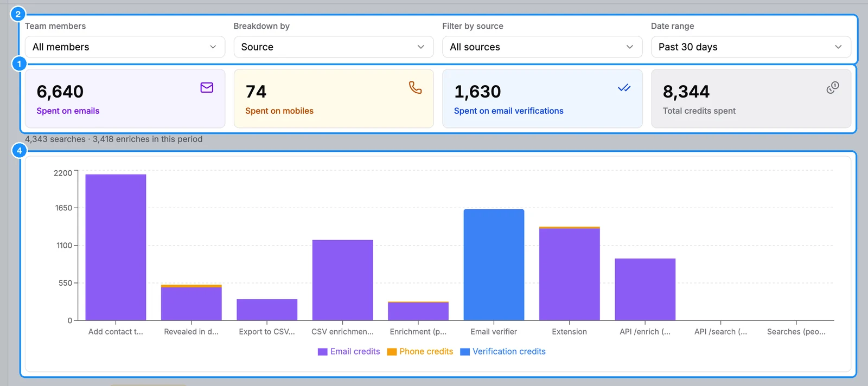Screen dimensions: 868x386
Task: Click the 'Searches (peo...' axis label
Action: (x=796, y=332)
